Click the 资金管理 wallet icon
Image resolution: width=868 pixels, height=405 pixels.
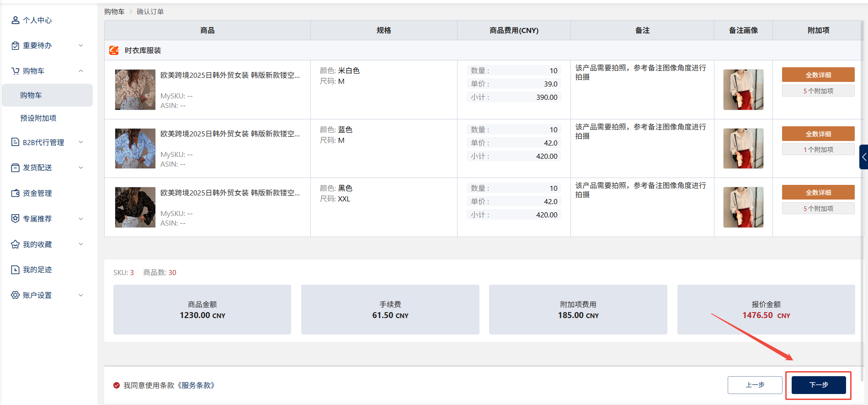pos(15,193)
